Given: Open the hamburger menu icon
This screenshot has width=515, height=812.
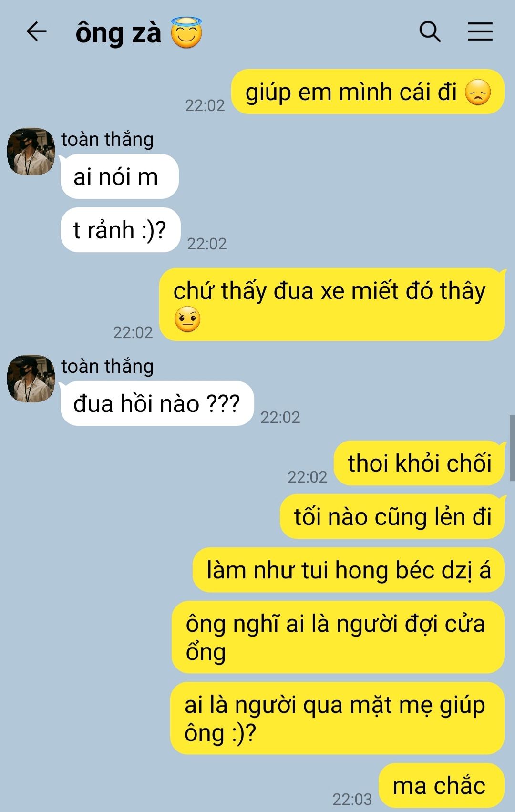Looking at the screenshot, I should 480,32.
